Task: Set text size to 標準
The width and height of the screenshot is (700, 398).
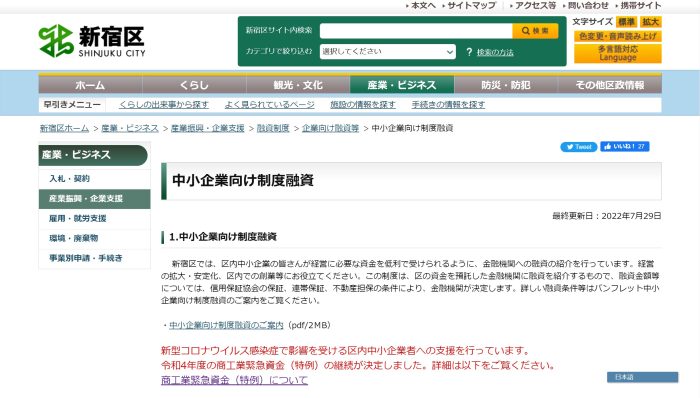Action: click(626, 22)
